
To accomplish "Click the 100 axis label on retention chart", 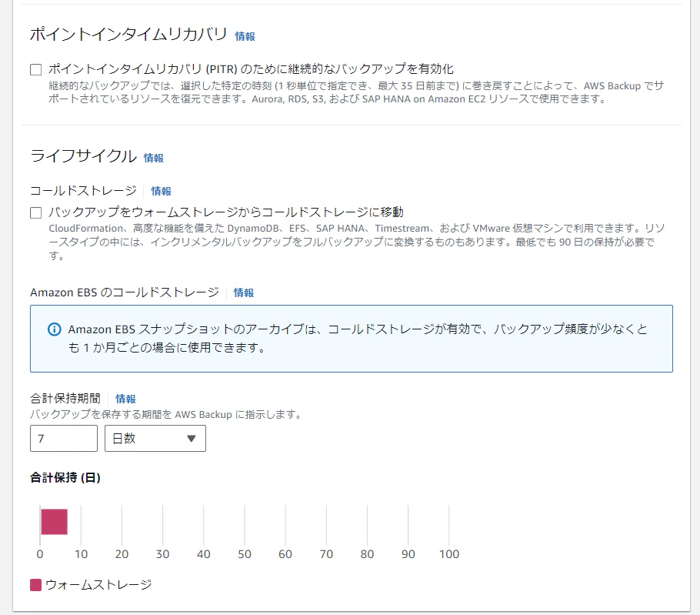I will pyautogui.click(x=449, y=554).
